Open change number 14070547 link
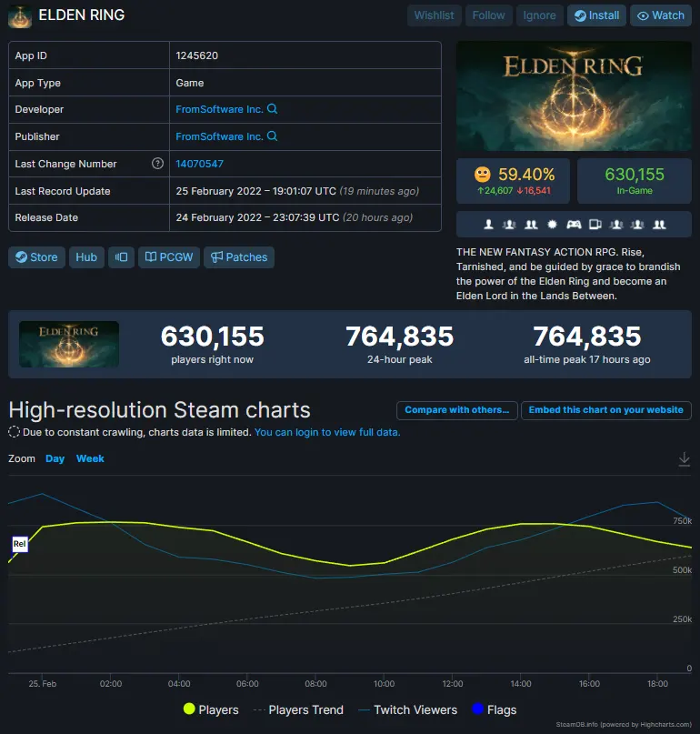This screenshot has height=734, width=700. (199, 164)
